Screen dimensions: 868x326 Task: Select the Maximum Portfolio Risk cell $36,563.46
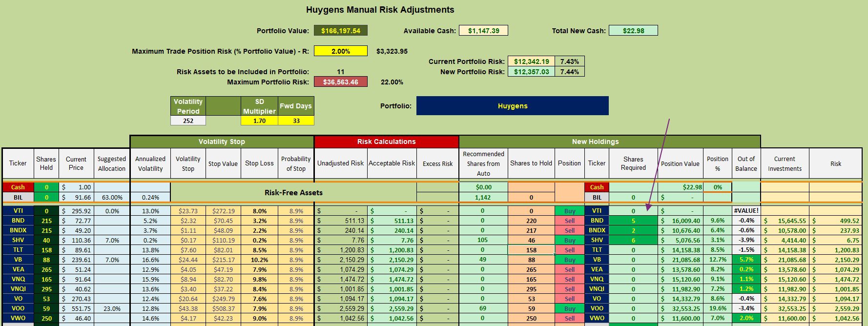[x=341, y=82]
